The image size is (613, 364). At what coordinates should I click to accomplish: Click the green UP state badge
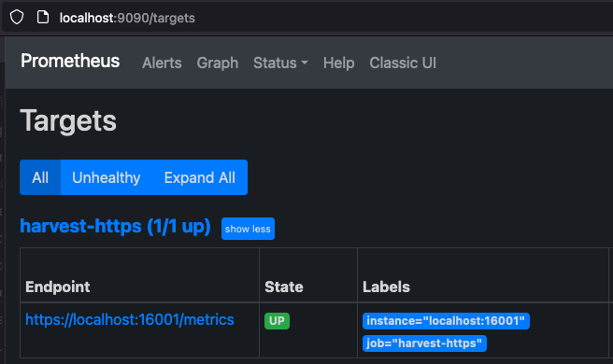[x=278, y=321]
